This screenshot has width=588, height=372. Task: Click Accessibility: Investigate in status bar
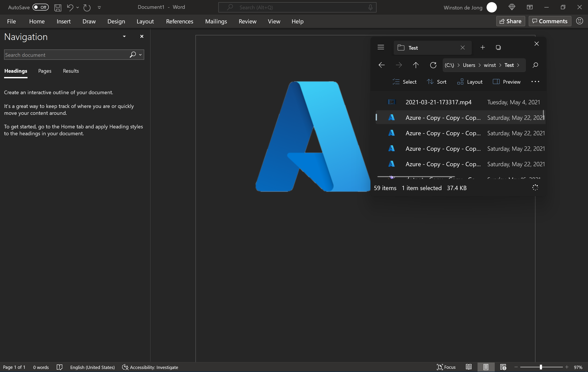(150, 367)
